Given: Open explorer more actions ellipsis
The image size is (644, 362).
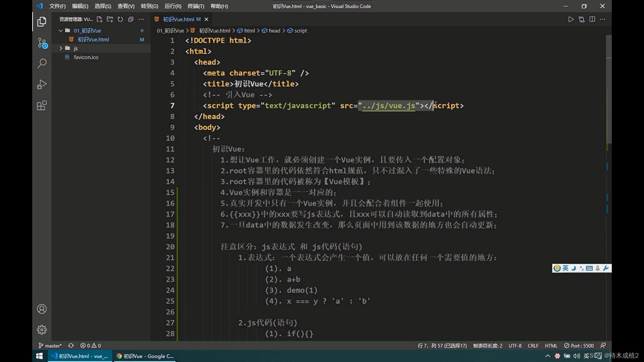Looking at the screenshot, I should click(x=141, y=19).
